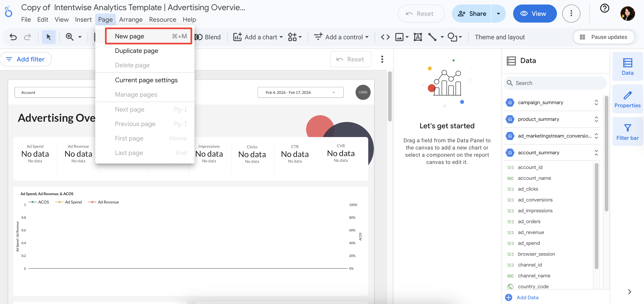Viewport: 644px width, 304px height.
Task: Click the blue View button
Action: click(535, 14)
